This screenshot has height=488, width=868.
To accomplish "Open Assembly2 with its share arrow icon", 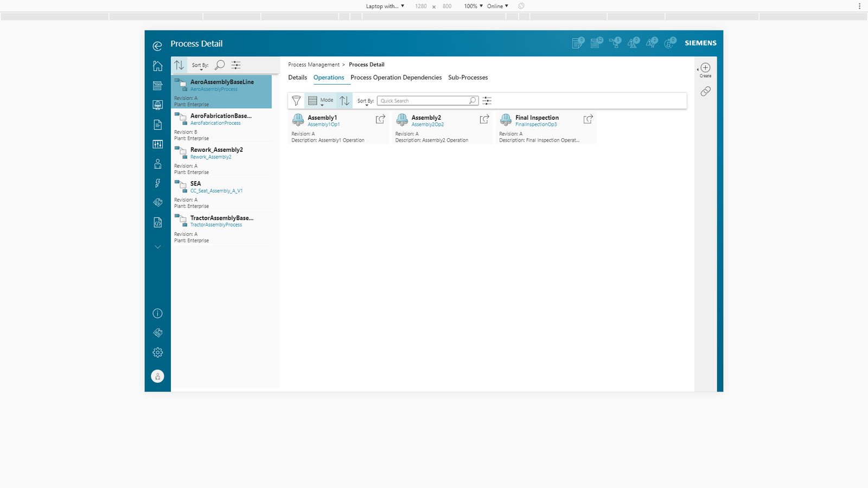I will [x=484, y=119].
